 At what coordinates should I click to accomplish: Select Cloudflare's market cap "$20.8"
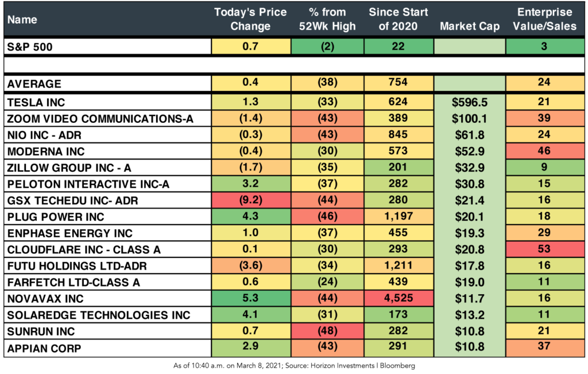(x=470, y=250)
